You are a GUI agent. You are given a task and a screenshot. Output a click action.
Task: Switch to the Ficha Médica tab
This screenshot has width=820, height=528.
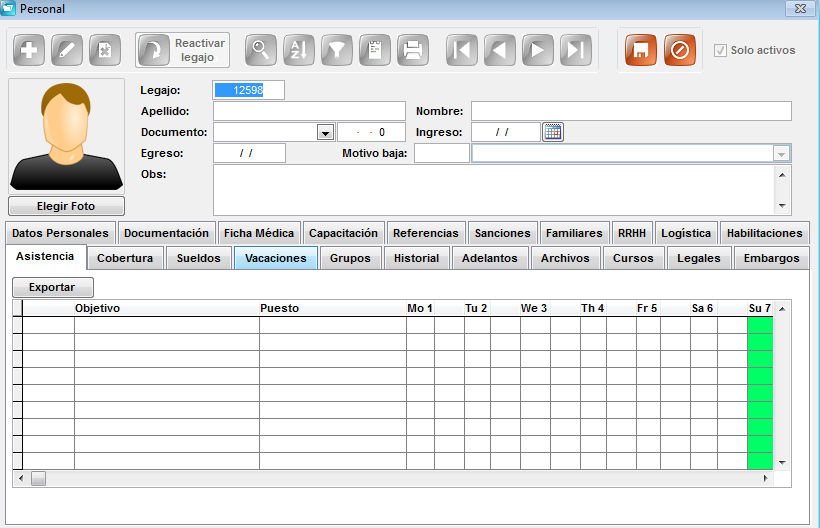pyautogui.click(x=259, y=233)
